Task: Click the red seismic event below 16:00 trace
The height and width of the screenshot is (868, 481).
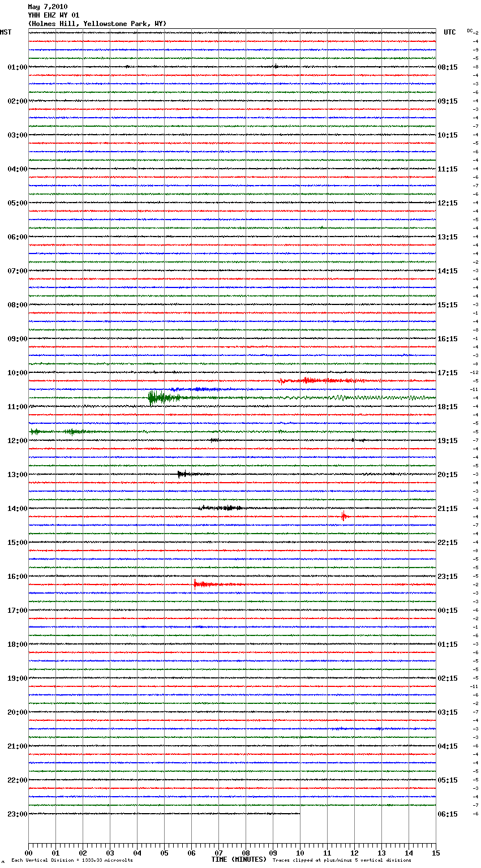Action: pyautogui.click(x=212, y=584)
